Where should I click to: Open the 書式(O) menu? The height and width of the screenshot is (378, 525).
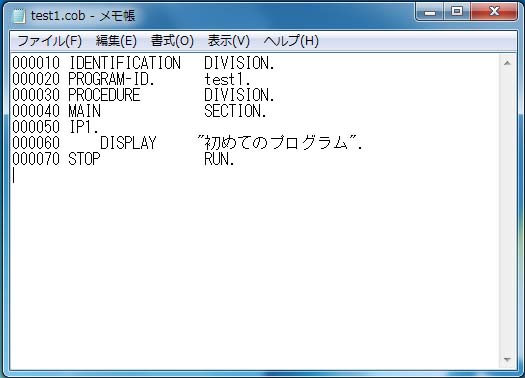[x=172, y=41]
